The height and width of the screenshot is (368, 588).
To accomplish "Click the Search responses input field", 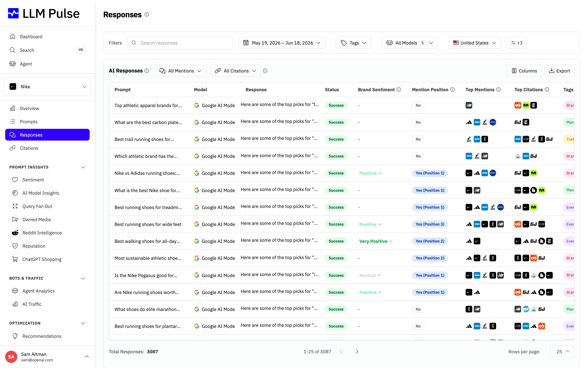I will [180, 43].
